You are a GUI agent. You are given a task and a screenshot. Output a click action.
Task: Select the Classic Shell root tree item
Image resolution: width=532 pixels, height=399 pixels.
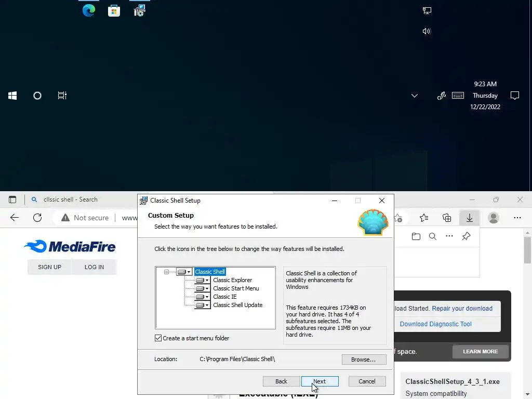click(210, 272)
